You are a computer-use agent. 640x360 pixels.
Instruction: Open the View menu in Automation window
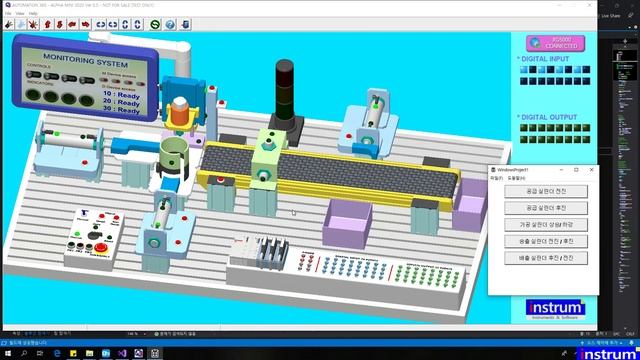pyautogui.click(x=20, y=13)
